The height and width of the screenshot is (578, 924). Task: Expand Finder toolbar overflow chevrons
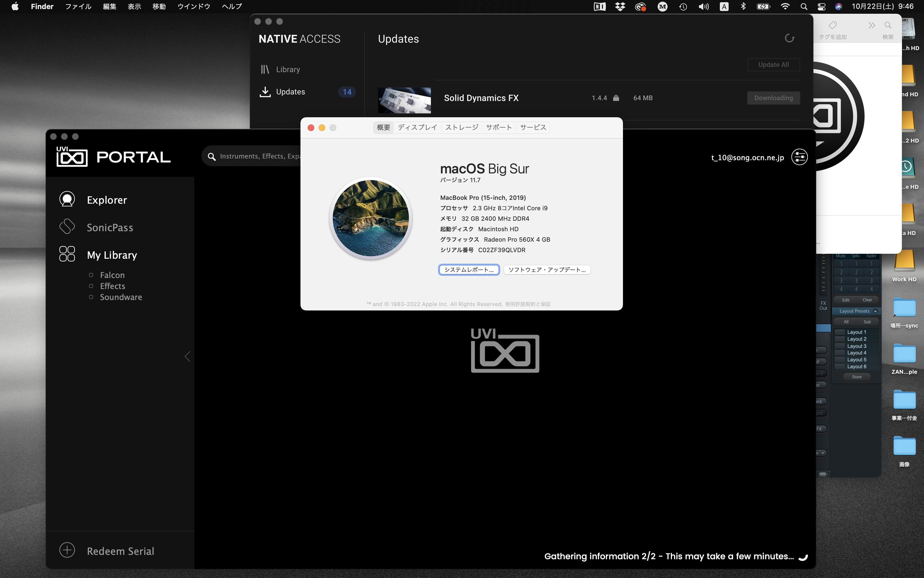(x=872, y=26)
